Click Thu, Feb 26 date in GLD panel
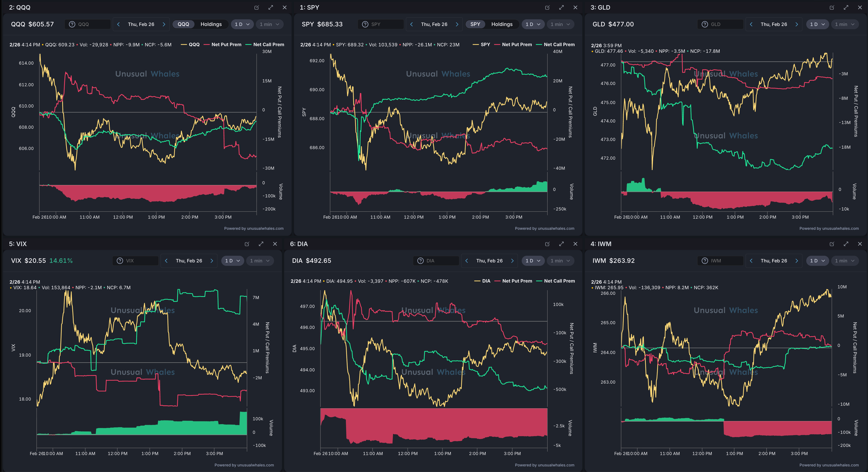The image size is (868, 472). click(x=774, y=24)
